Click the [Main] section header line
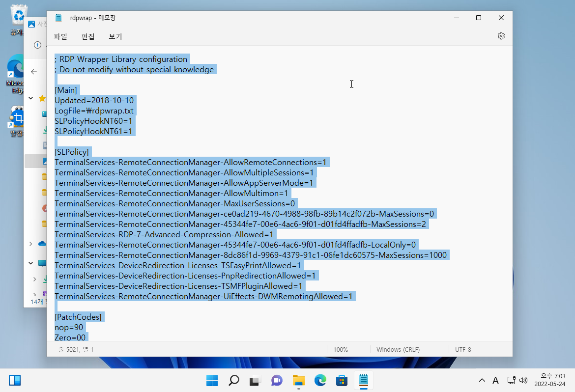This screenshot has height=392, width=575. [x=66, y=90]
